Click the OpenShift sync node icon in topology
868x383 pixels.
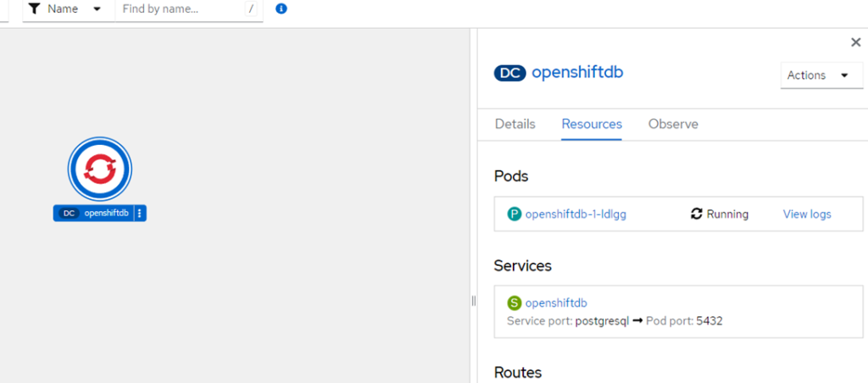(100, 169)
